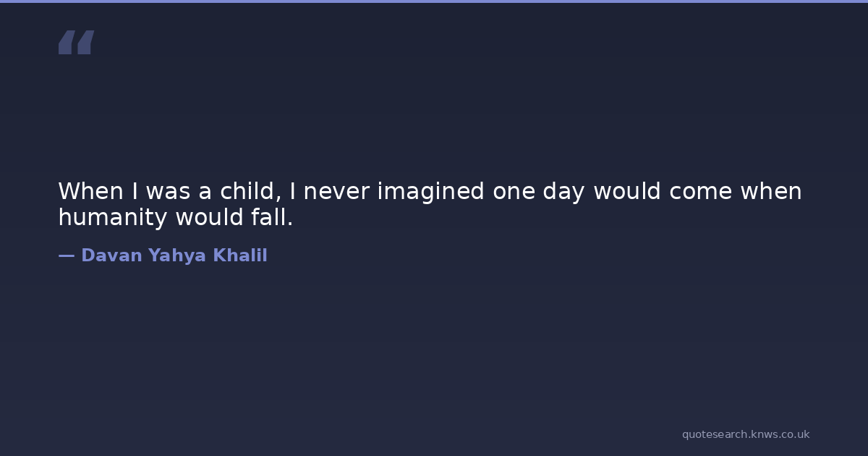This screenshot has width=868, height=456.
Task: Select the word "one" in the quote
Action: (x=514, y=192)
